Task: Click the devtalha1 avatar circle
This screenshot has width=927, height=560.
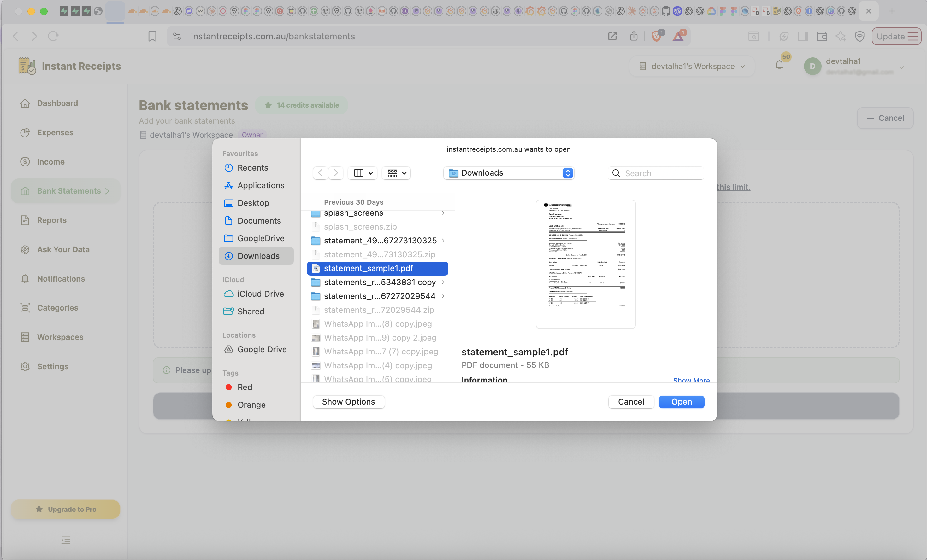Action: click(x=812, y=66)
